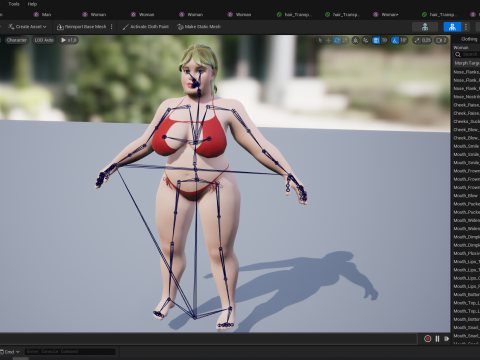Click the magnifier icon in Search

click(x=458, y=54)
